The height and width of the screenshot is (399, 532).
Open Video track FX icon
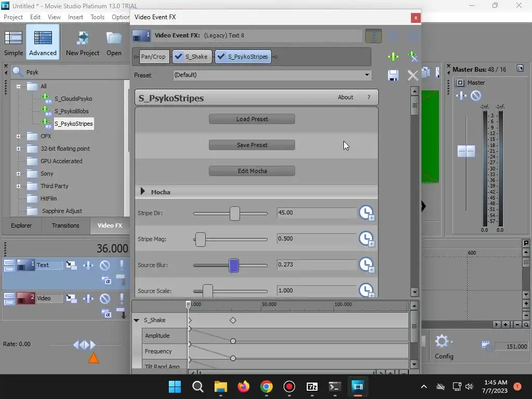point(88,298)
